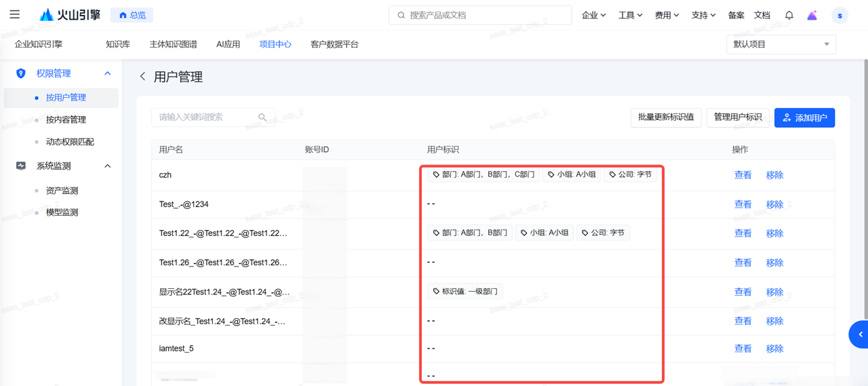Viewport: 868px width, 386px height.
Task: Focus the 搜索产品或文档 search field
Action: pos(480,15)
